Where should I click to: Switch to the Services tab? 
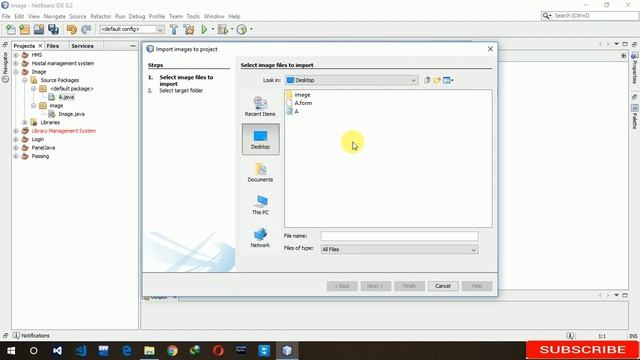(x=82, y=46)
